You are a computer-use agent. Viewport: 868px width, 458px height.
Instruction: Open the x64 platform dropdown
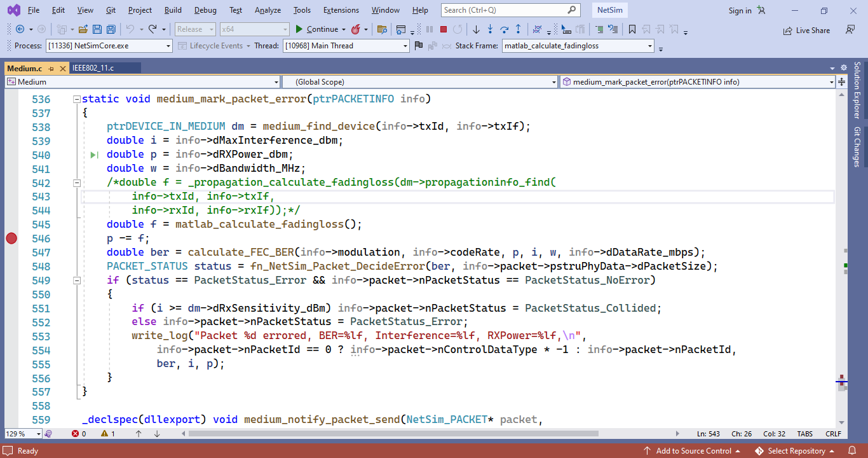[x=254, y=29]
